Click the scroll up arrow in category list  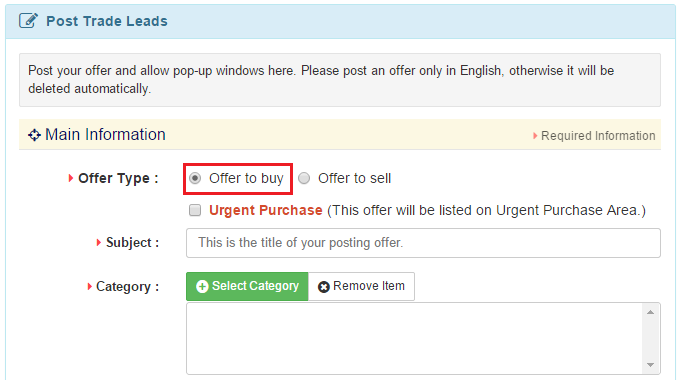pos(651,312)
